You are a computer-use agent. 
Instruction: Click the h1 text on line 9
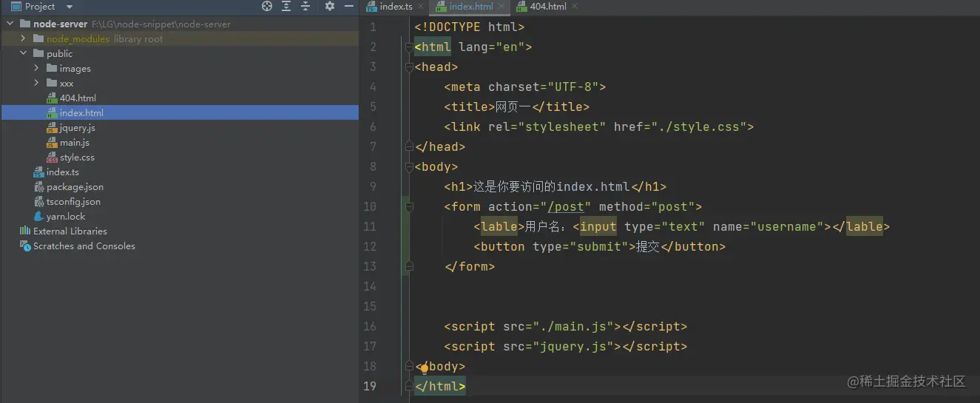(552, 186)
